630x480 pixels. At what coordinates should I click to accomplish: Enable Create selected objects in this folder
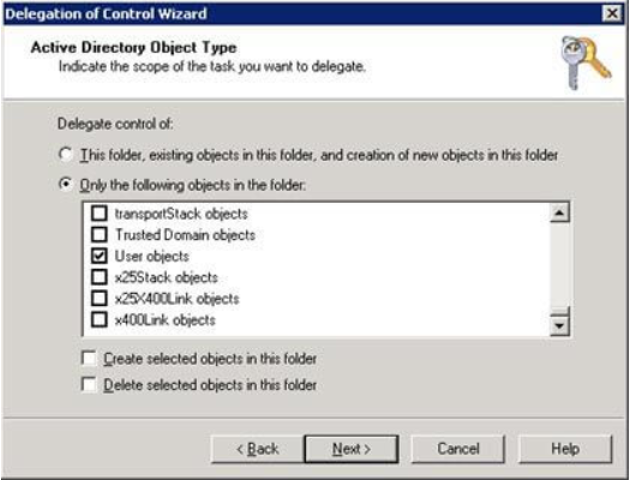[x=88, y=358]
